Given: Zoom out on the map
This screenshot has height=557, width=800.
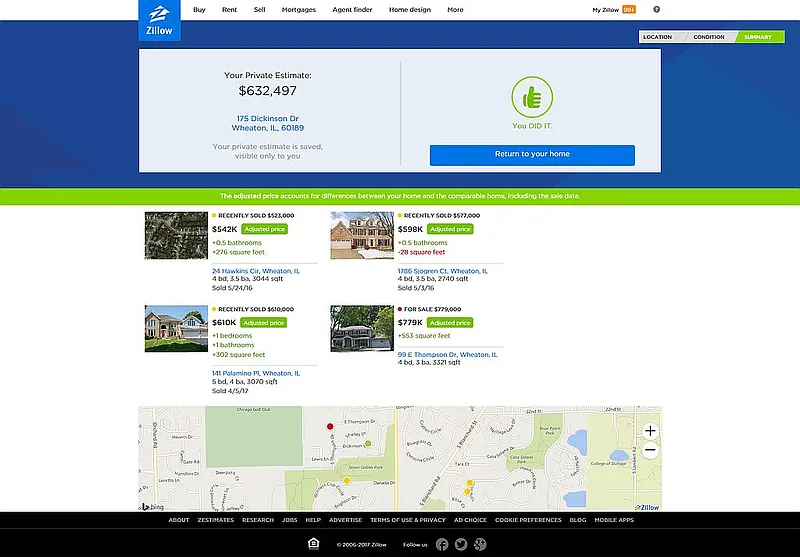Looking at the screenshot, I should (x=650, y=450).
